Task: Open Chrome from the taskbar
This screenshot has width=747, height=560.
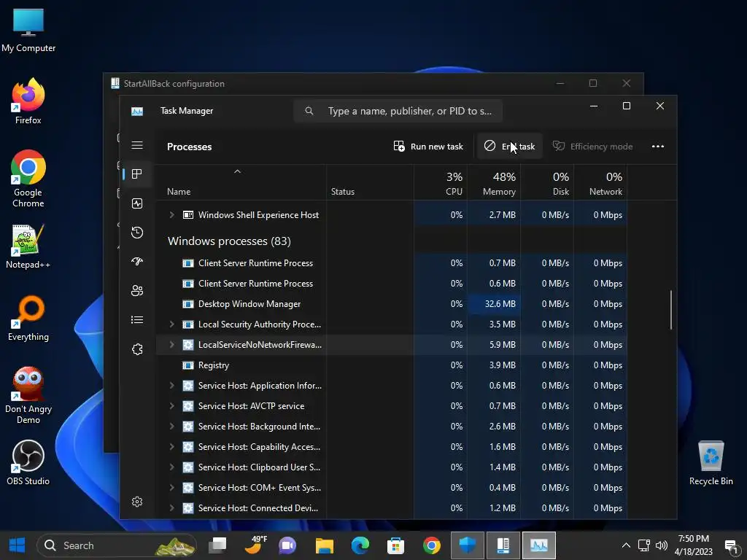Action: (432, 545)
